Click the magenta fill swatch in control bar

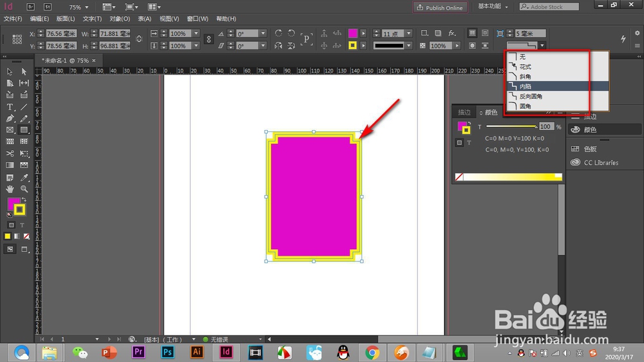[x=352, y=33]
